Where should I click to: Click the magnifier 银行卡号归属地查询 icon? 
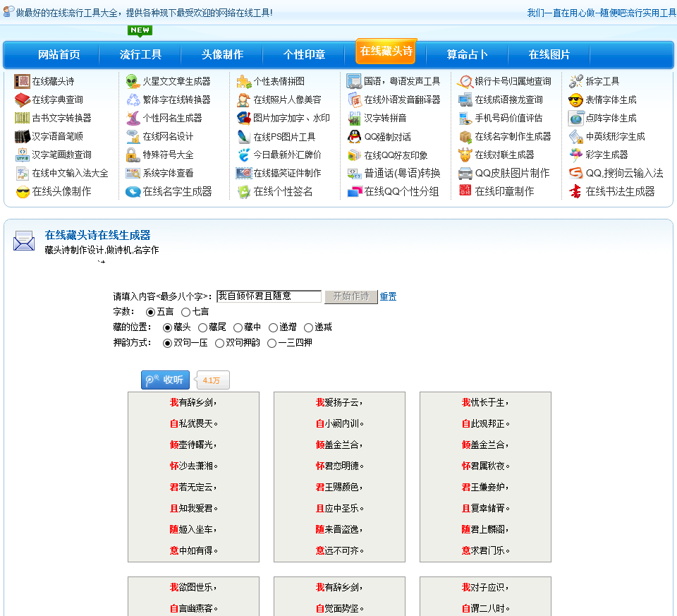(x=465, y=81)
